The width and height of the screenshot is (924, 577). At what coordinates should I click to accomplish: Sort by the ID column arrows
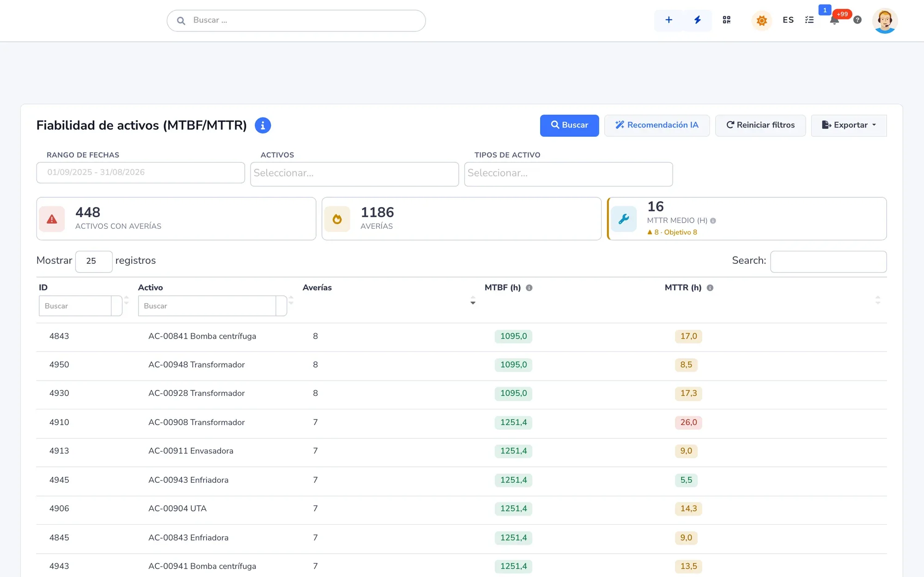tap(126, 300)
